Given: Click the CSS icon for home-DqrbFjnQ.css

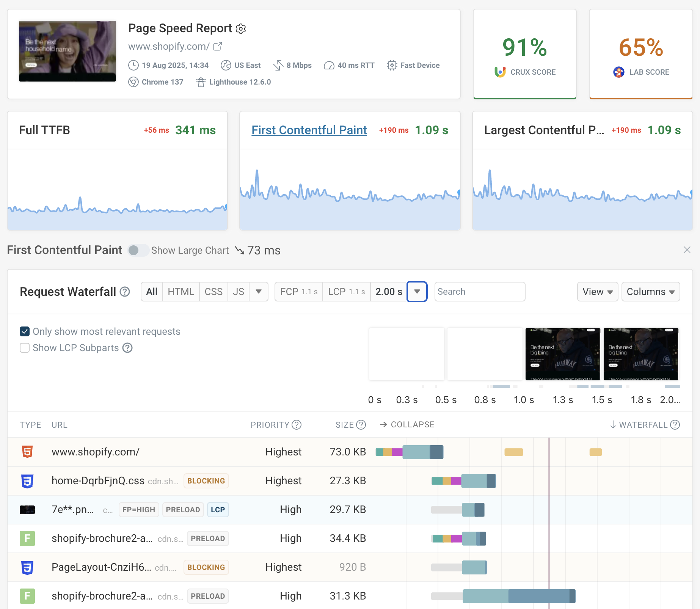Looking at the screenshot, I should pos(27,481).
